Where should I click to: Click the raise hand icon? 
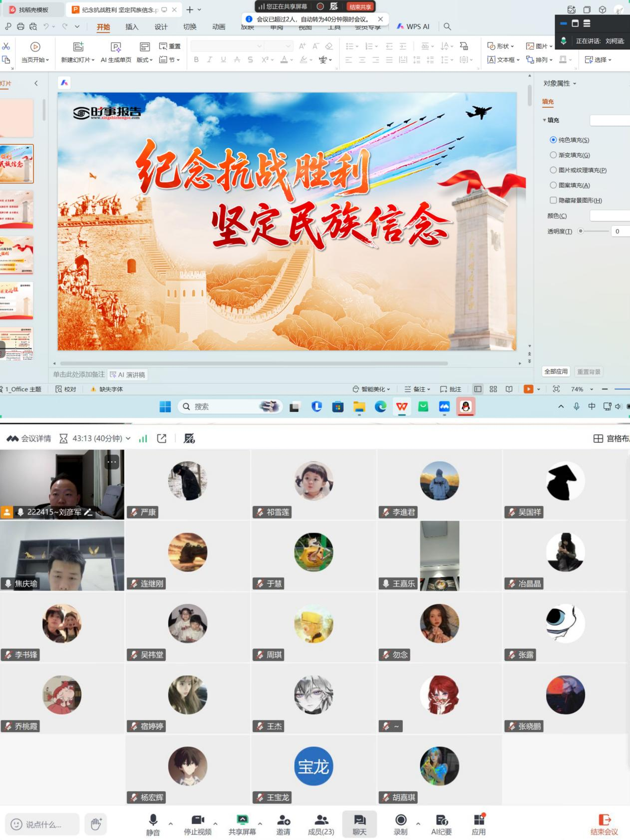pos(96,824)
